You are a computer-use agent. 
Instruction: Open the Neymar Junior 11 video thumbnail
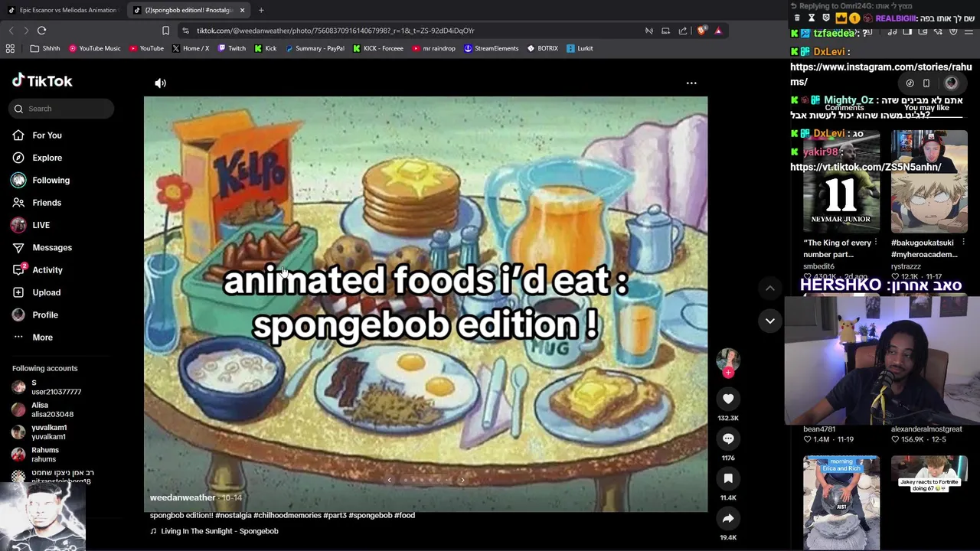point(841,184)
